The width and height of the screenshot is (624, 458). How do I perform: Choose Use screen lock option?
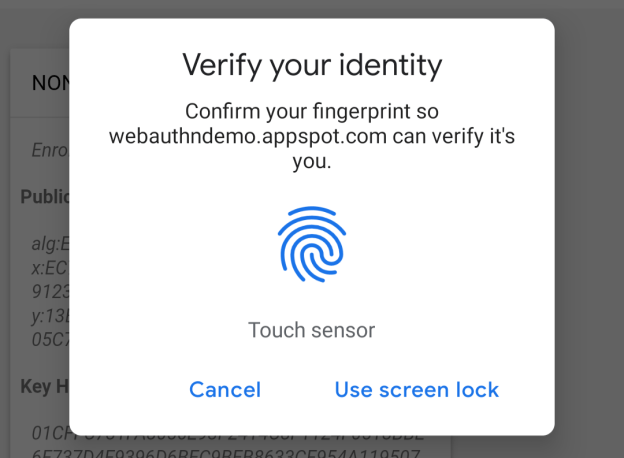(416, 389)
